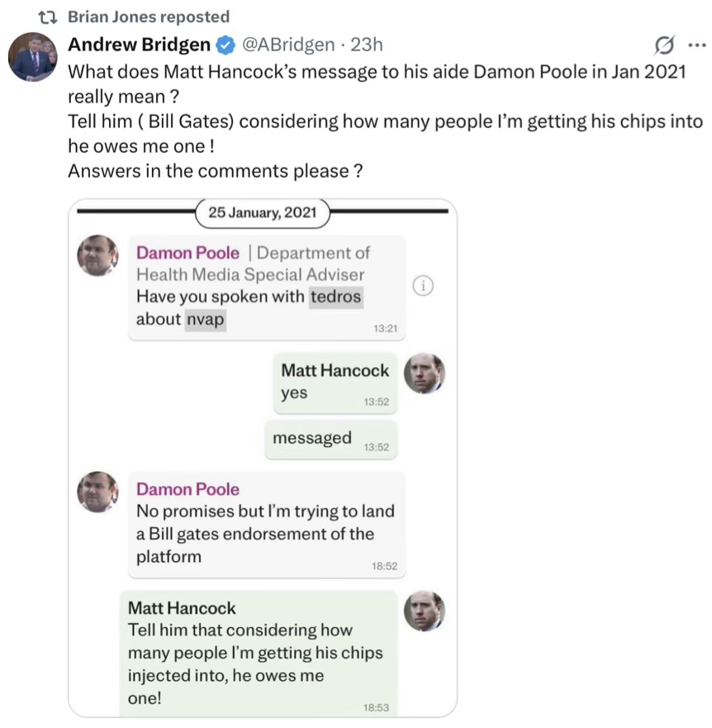Click the Grok slashed-circle icon
This screenshot has height=728, width=712.
[x=662, y=45]
